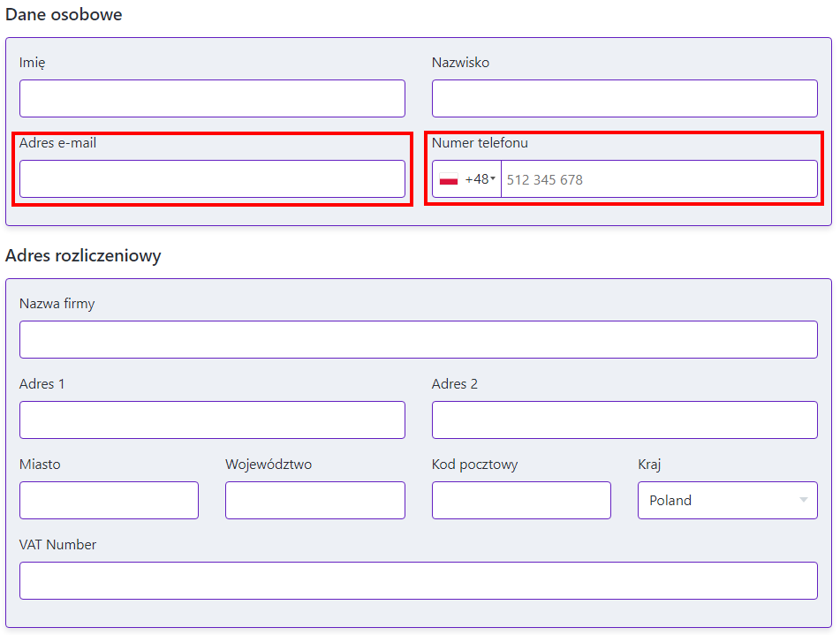This screenshot has width=840, height=635.
Task: Select the Adres 2 text field
Action: click(624, 420)
